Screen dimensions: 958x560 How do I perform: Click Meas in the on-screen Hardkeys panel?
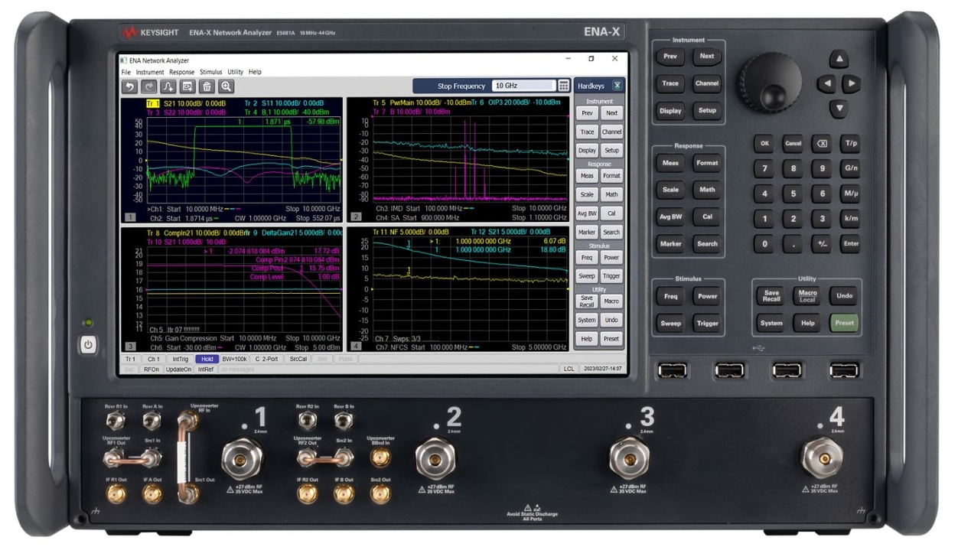pos(587,176)
